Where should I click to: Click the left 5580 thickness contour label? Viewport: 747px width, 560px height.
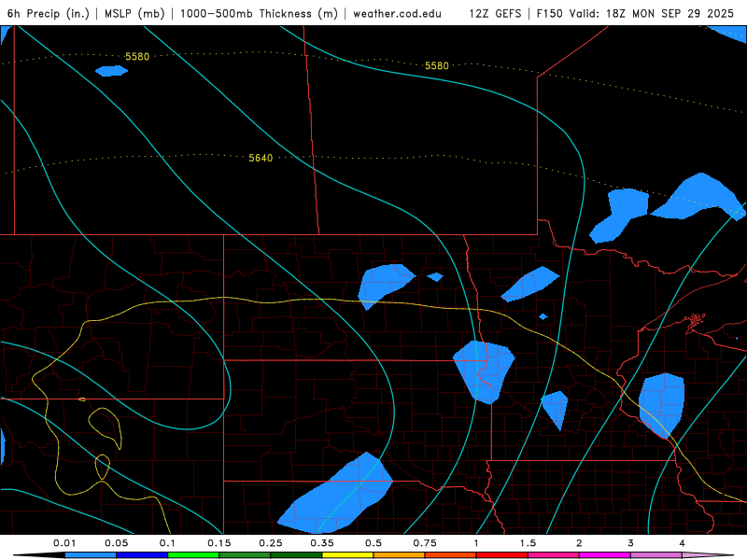(x=137, y=57)
